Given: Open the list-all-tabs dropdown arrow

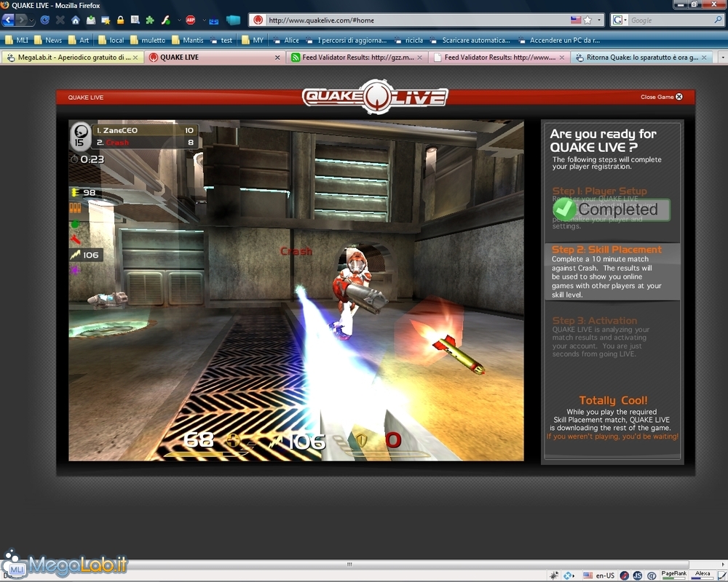Looking at the screenshot, I should tap(722, 57).
